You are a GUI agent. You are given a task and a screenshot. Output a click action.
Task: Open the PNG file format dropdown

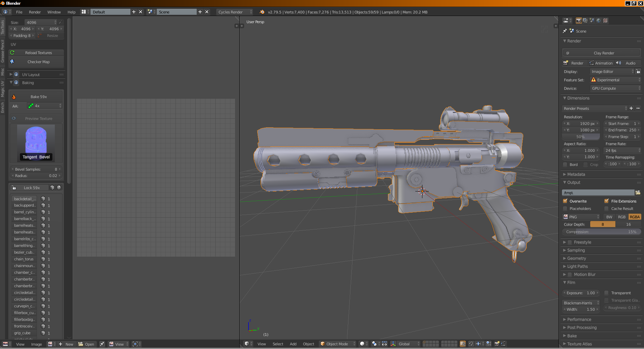[581, 217]
